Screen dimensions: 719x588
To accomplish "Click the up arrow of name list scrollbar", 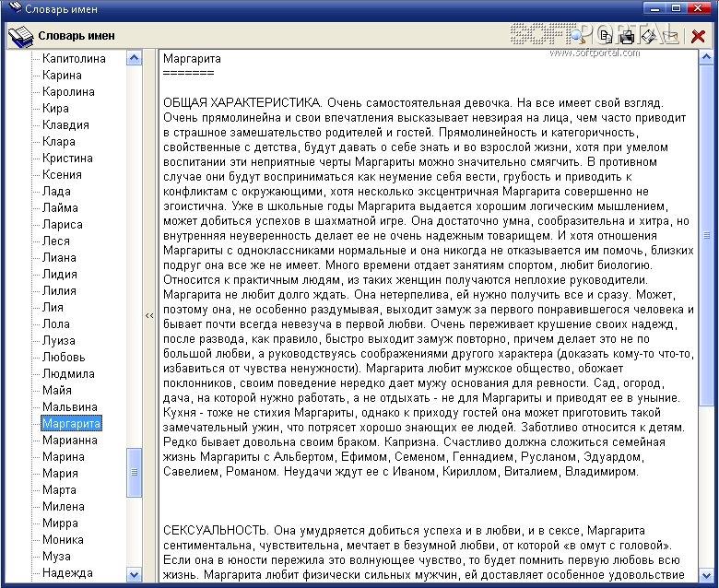I will coord(134,58).
